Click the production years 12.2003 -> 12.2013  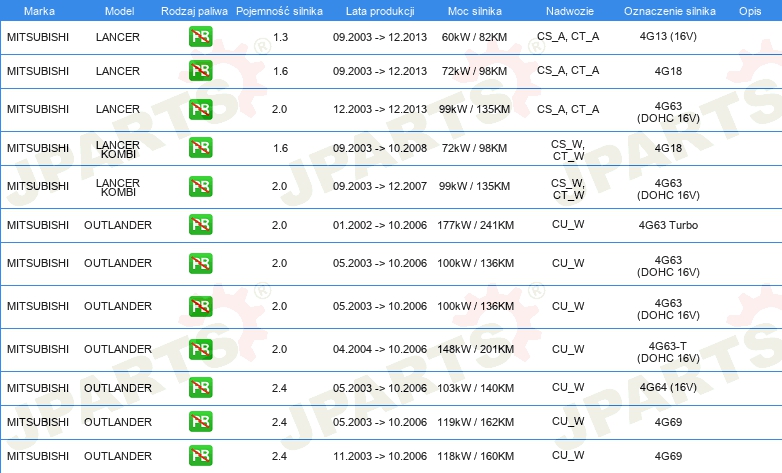coord(380,109)
